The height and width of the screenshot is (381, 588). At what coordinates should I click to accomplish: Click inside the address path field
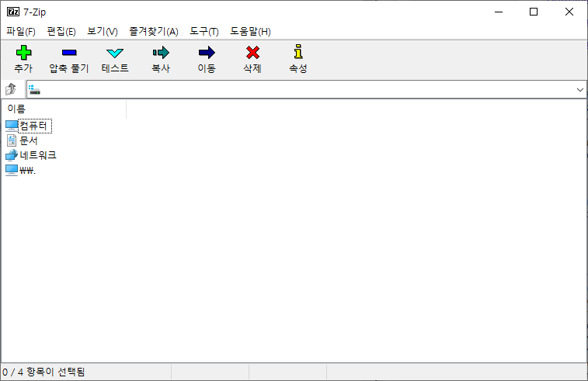coord(306,90)
